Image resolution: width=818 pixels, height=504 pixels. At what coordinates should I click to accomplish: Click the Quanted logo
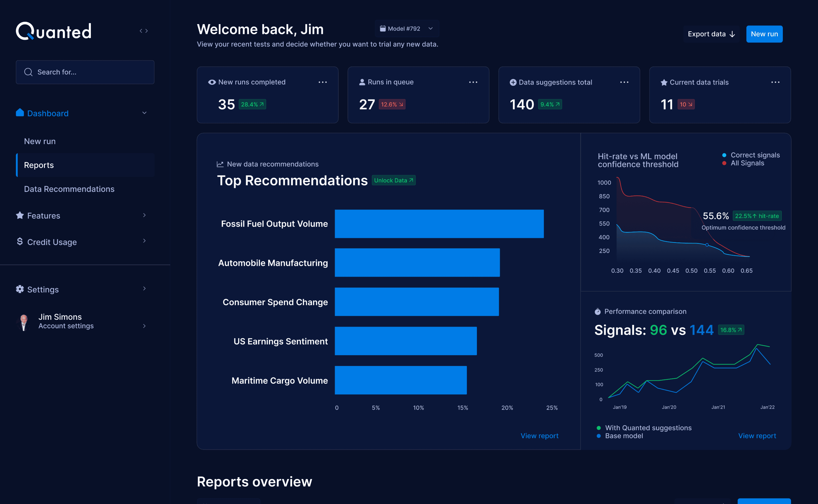[54, 31]
